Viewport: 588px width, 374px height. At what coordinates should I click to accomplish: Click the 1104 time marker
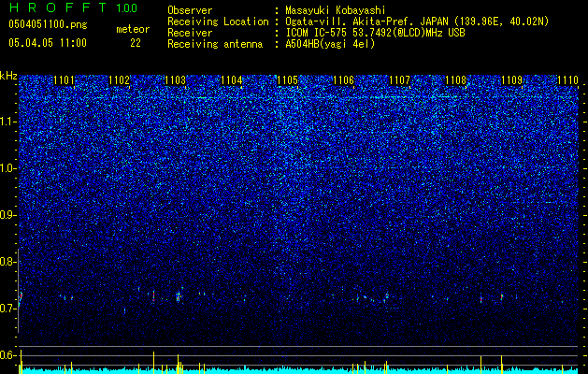click(232, 80)
